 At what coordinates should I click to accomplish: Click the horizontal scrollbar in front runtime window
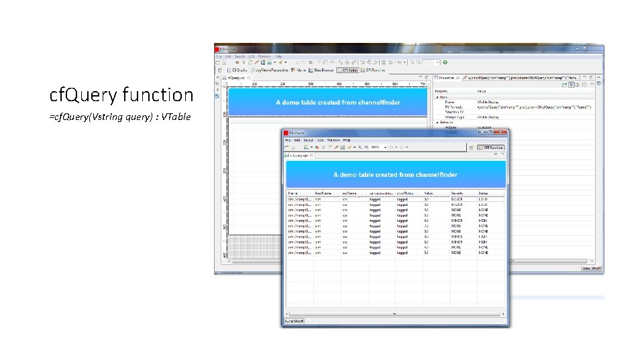394,314
